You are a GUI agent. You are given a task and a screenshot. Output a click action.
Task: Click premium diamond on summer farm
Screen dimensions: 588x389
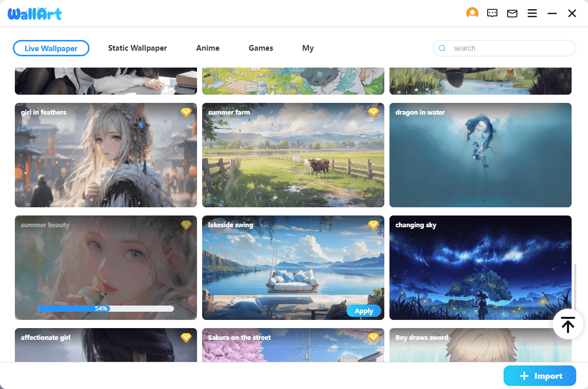(x=373, y=112)
